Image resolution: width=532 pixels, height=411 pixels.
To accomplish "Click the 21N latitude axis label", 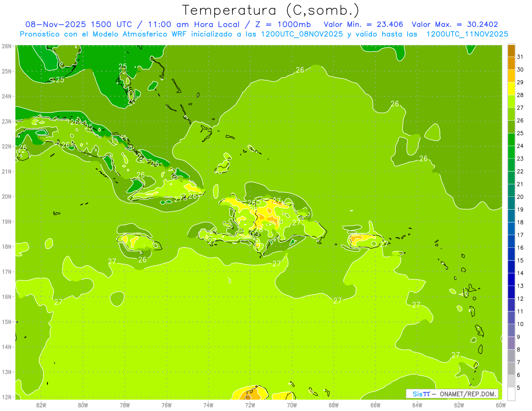I will (7, 171).
